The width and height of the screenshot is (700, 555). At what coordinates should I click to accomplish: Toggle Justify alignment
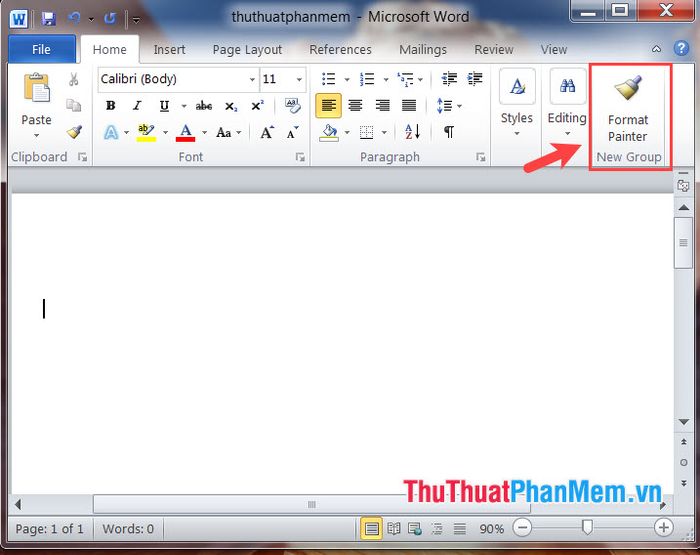[x=408, y=106]
